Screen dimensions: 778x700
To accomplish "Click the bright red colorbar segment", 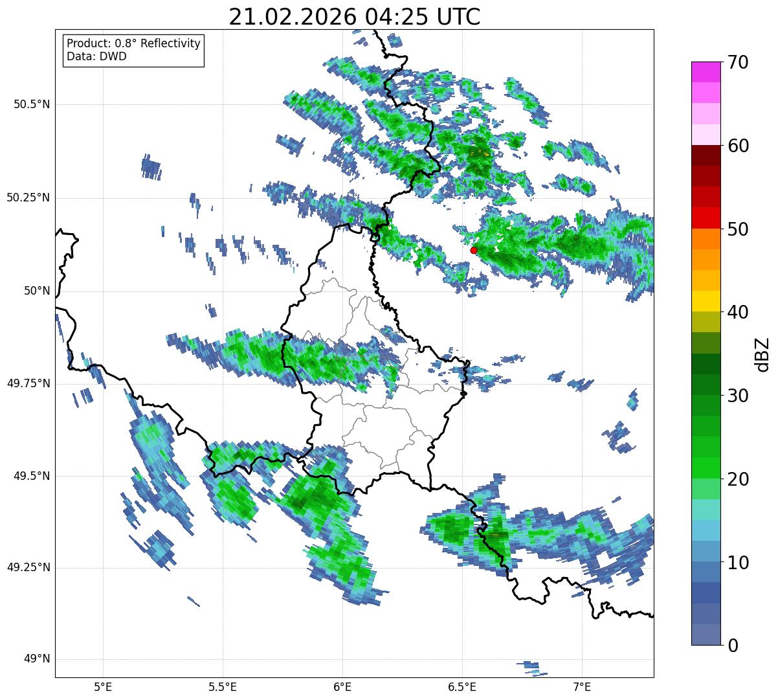I will 706,218.
